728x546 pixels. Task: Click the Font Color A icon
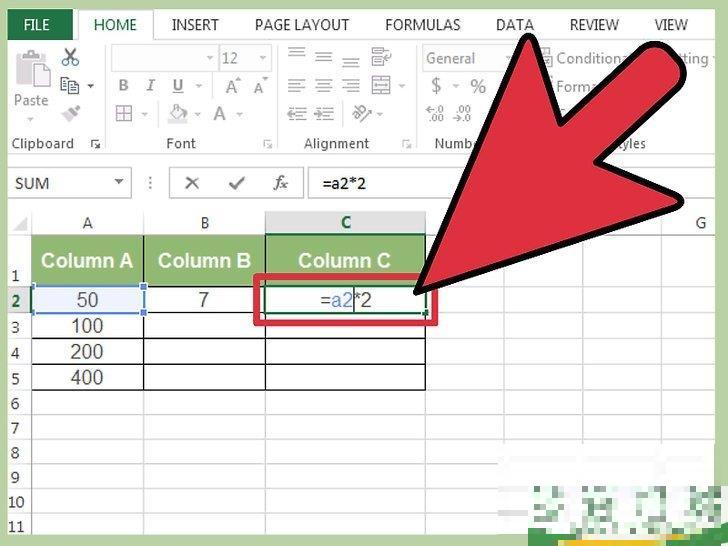coord(220,113)
